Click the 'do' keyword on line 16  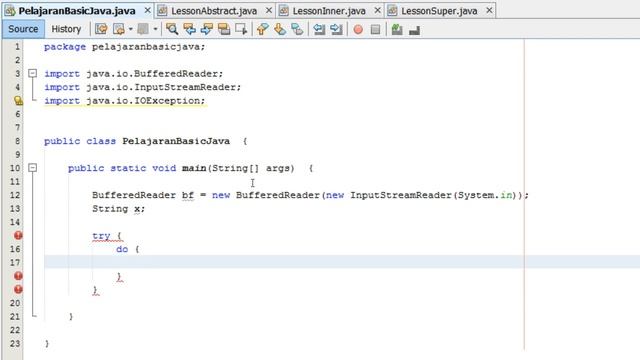click(122, 249)
